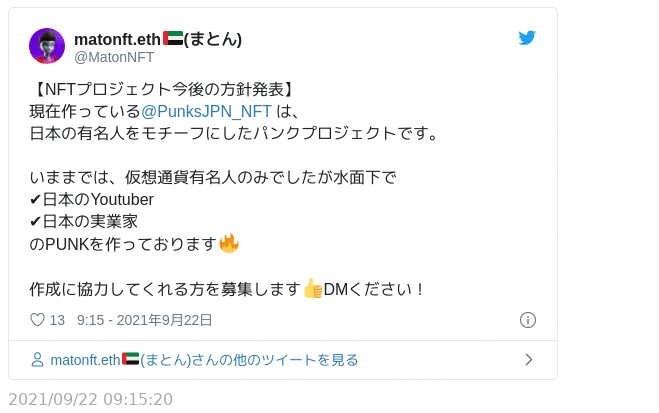Image resolution: width=659 pixels, height=413 pixels.
Task: View matonft.ethさんの他のツイートを見る link
Action: [x=204, y=360]
